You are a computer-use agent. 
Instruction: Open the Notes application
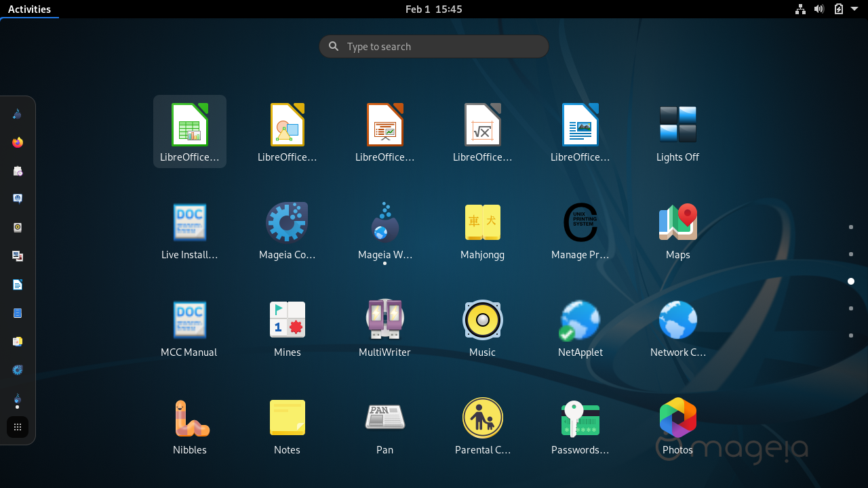point(288,424)
